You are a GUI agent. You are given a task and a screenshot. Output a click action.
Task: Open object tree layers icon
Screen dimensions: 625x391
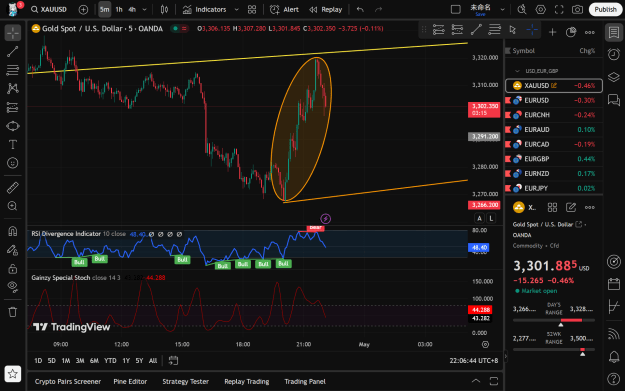coord(614,77)
